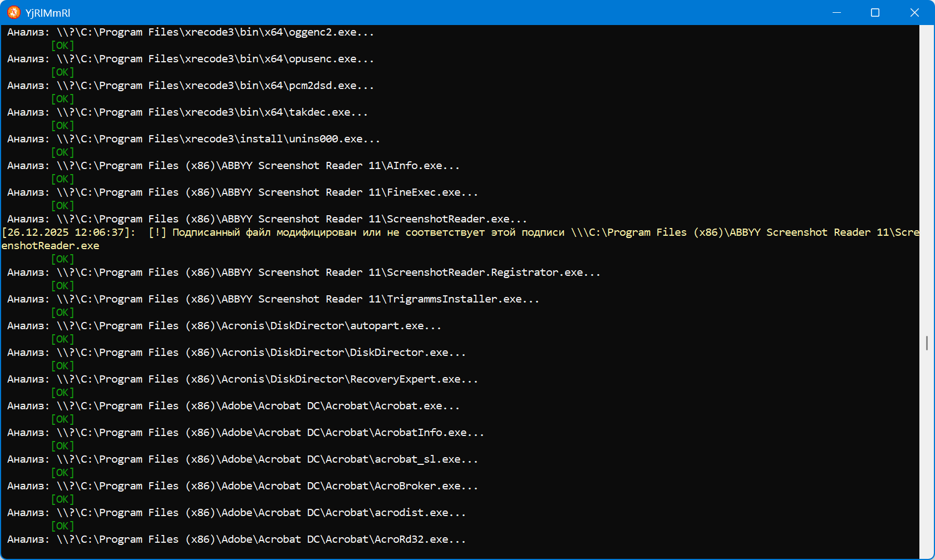The width and height of the screenshot is (935, 560).
Task: Click the oggenc2.exe analysis line
Action: tap(190, 32)
